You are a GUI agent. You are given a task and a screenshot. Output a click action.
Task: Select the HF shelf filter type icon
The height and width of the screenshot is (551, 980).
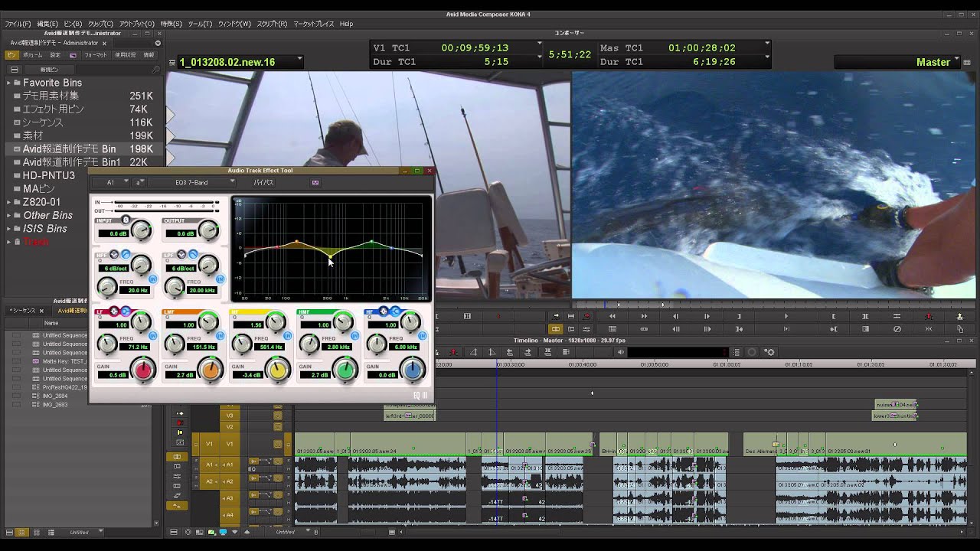click(x=396, y=311)
